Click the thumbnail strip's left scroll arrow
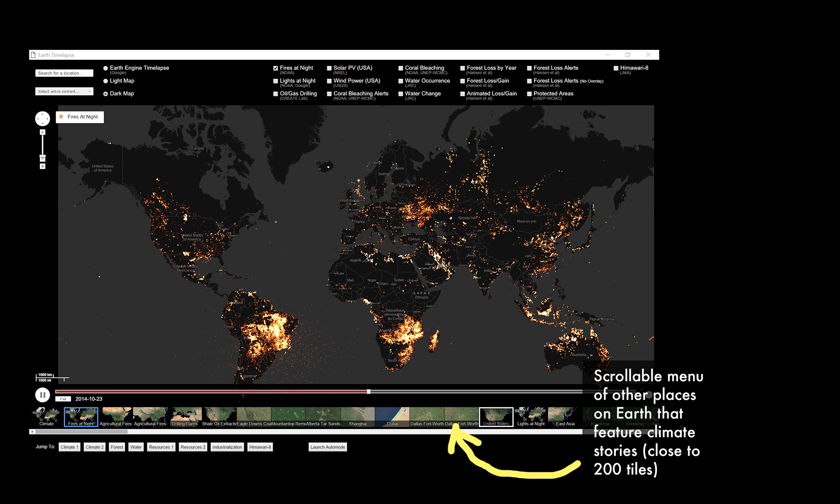The height and width of the screenshot is (504, 840). pos(32,432)
